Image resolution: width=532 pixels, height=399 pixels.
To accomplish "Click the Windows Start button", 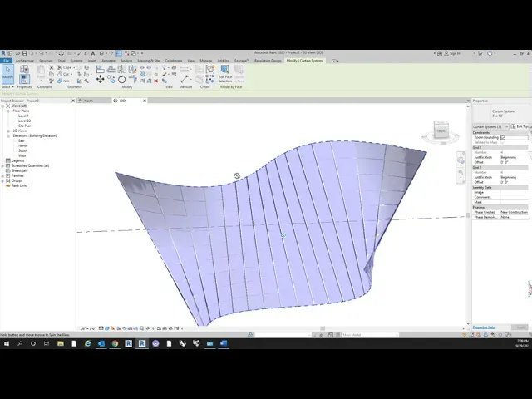I will (x=6, y=343).
